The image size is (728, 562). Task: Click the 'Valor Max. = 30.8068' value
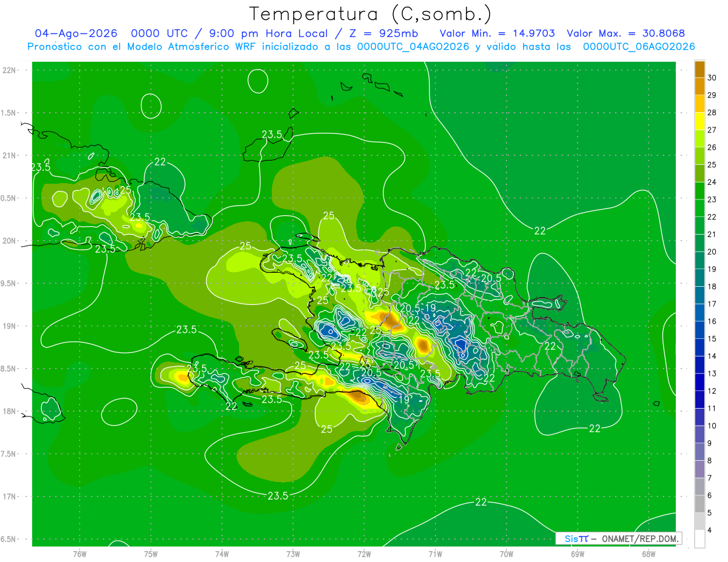pyautogui.click(x=626, y=34)
